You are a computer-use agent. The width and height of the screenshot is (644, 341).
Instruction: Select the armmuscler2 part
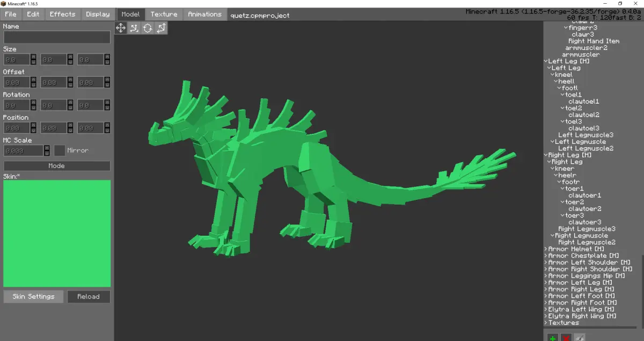[x=586, y=48]
